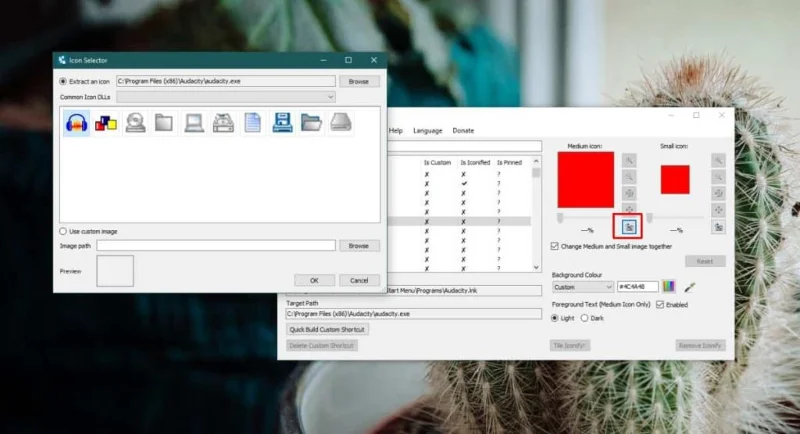
Task: Click the Target Path text field
Action: [414, 314]
